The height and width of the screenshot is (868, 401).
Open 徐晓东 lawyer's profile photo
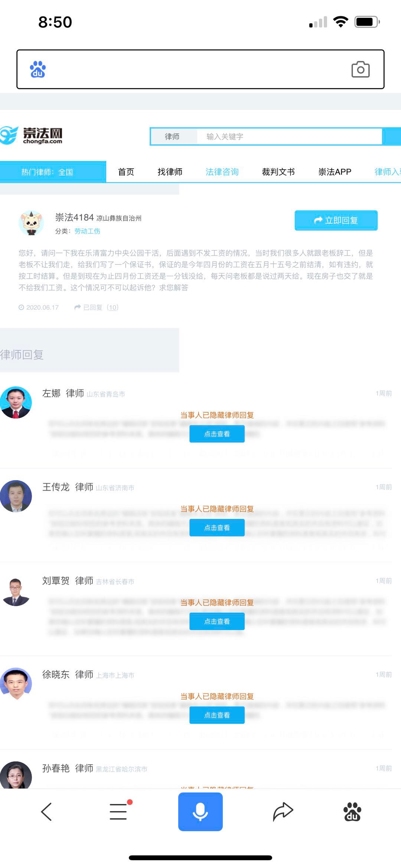click(16, 684)
